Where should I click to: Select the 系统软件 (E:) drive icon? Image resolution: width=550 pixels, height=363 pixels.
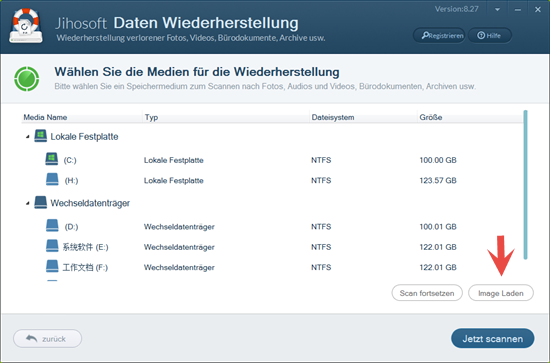(x=52, y=246)
